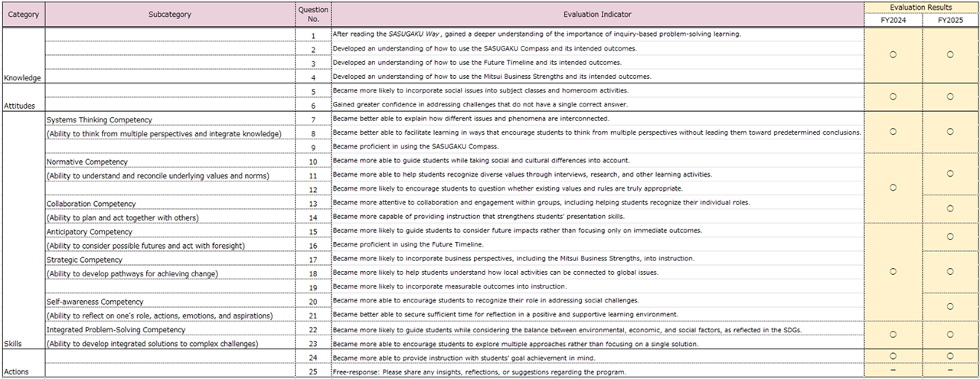Click the 'Category' column header

point(23,15)
